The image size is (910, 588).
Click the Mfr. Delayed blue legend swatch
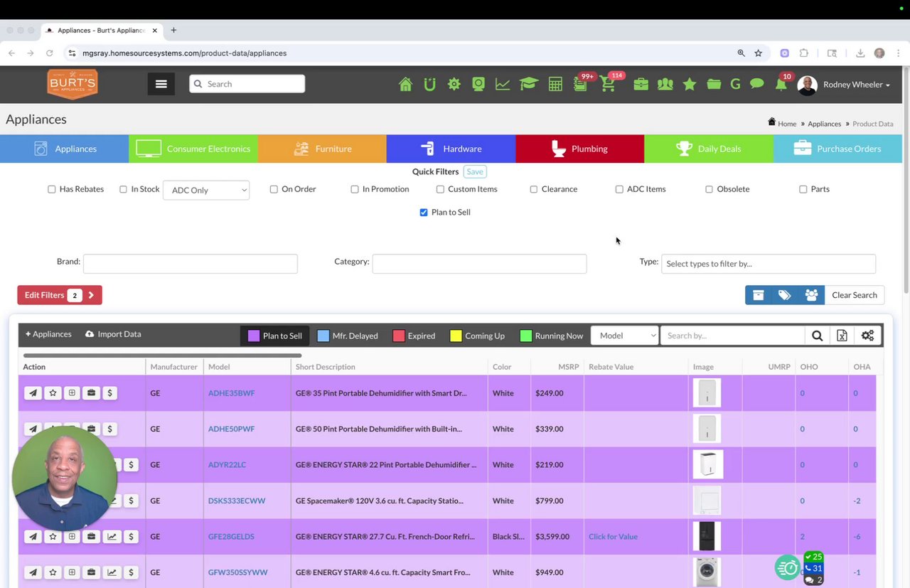323,336
